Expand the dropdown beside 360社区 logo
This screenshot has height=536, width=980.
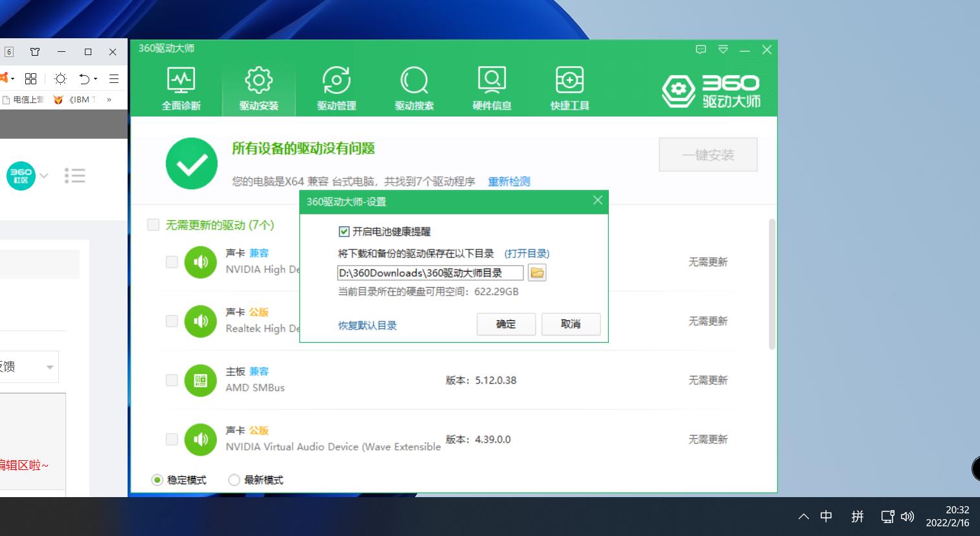pyautogui.click(x=44, y=176)
